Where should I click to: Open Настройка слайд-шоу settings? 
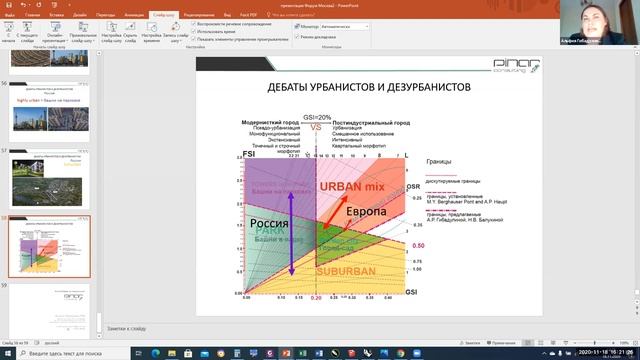point(111,32)
